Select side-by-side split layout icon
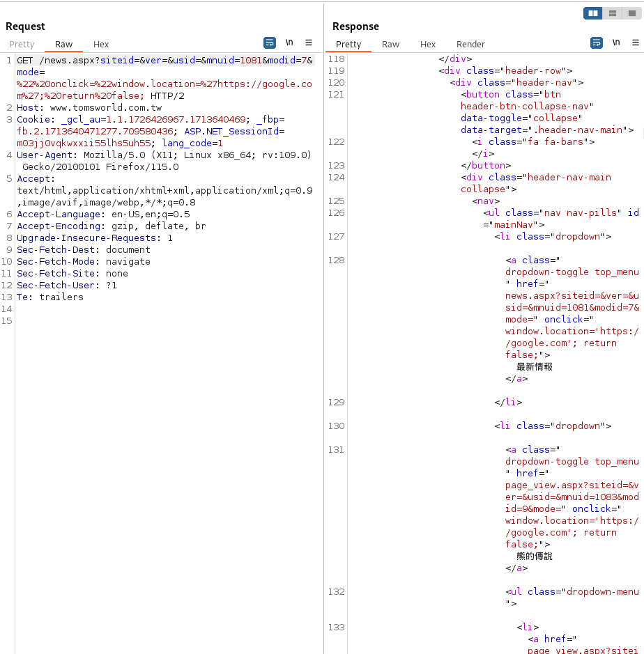644x654 pixels. 592,13
